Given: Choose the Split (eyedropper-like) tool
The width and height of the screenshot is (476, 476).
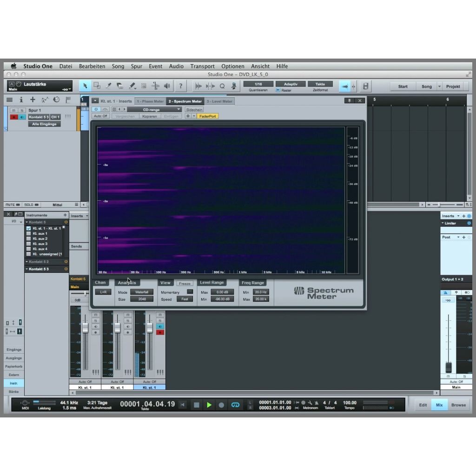Looking at the screenshot, I should pos(108,86).
